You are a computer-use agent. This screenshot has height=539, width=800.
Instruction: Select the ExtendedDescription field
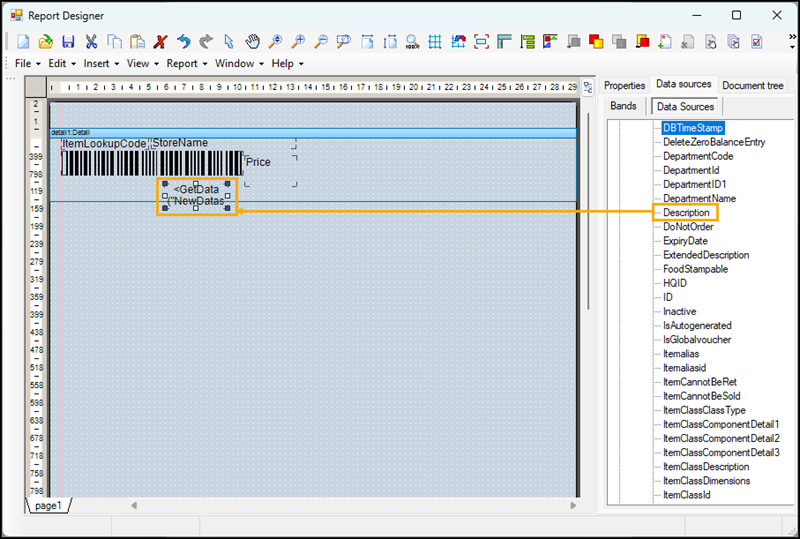706,255
